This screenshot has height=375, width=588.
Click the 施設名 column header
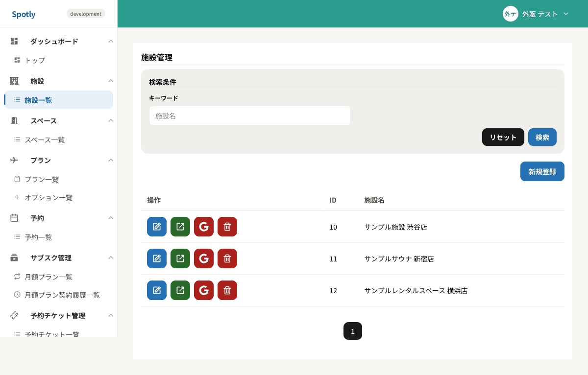click(374, 200)
